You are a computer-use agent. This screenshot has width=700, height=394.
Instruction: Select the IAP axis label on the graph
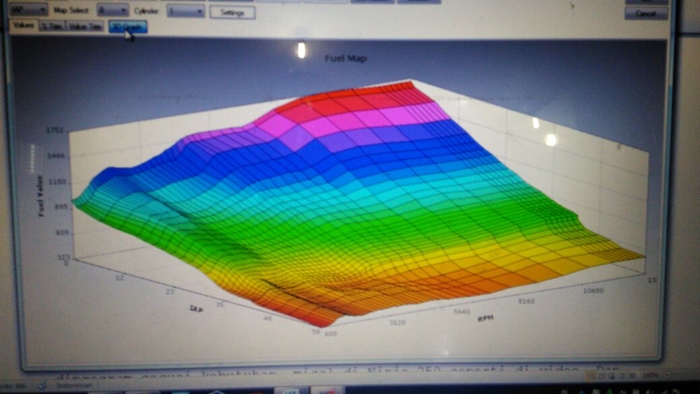tap(196, 309)
